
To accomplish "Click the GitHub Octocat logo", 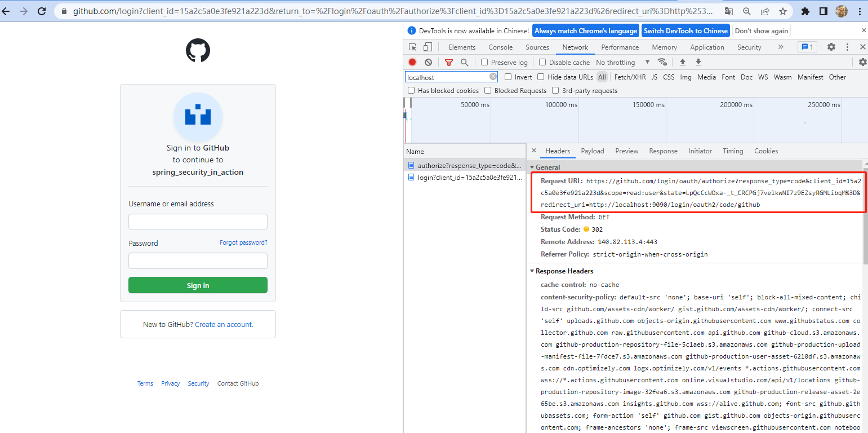I will pos(198,51).
